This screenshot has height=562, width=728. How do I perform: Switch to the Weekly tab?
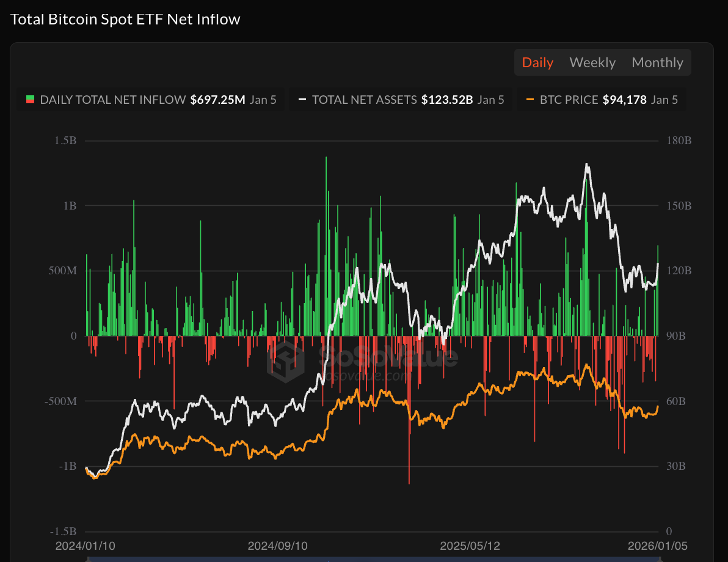point(592,62)
